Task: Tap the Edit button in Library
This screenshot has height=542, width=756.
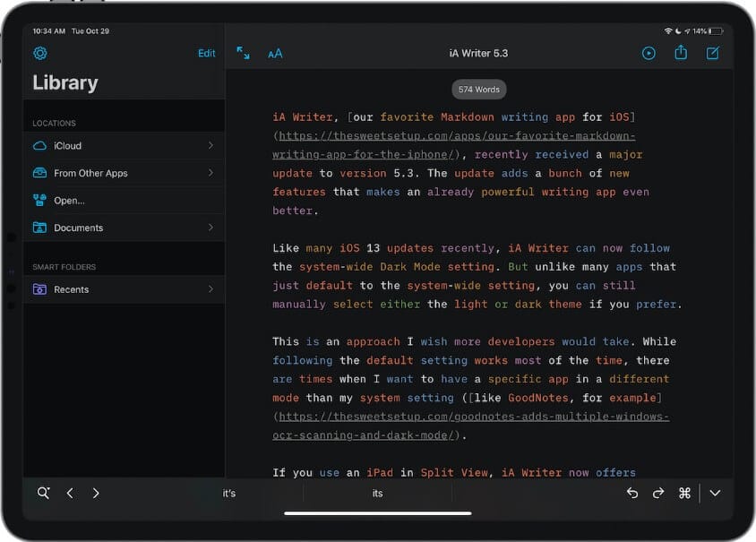Action: click(206, 54)
